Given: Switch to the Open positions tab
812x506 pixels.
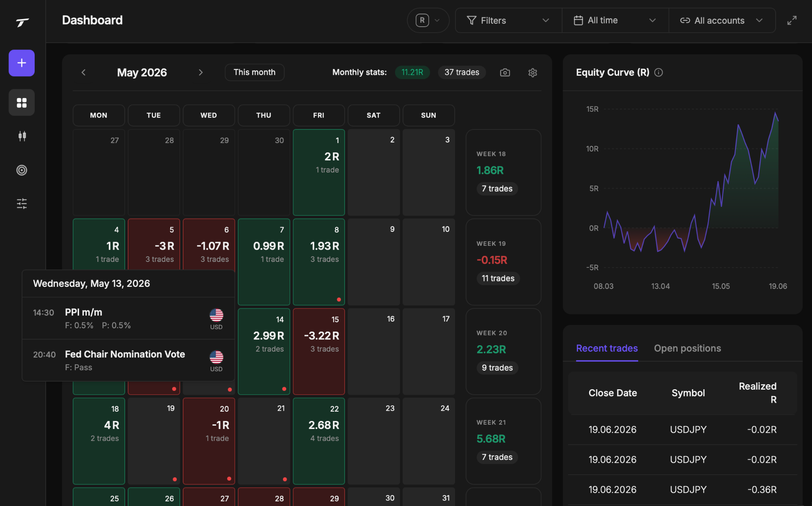Looking at the screenshot, I should coord(687,348).
